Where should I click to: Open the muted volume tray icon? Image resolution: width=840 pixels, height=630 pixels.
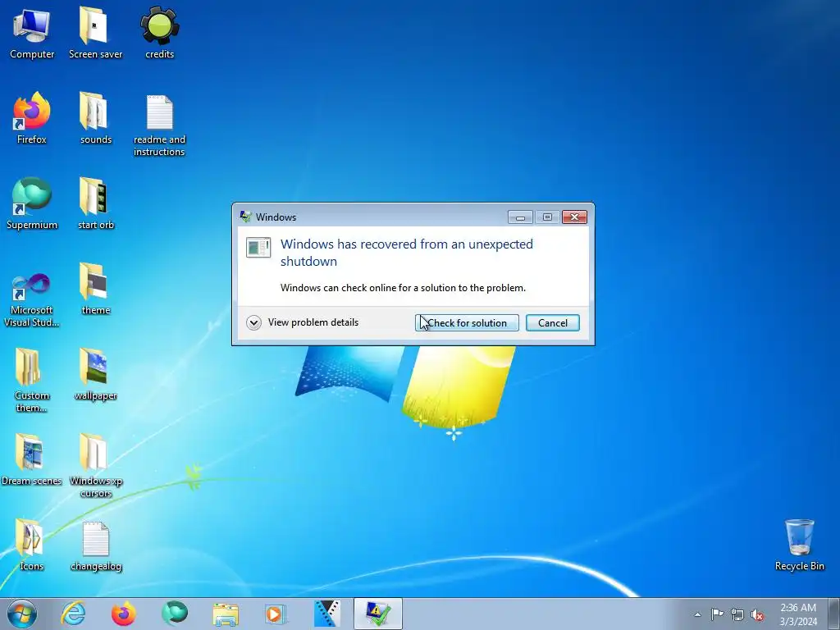tap(757, 614)
